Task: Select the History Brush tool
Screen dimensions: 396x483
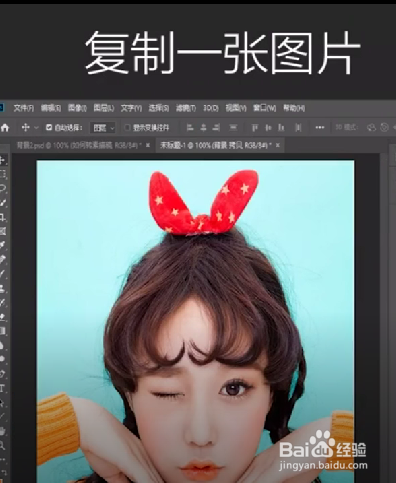Action: point(2,302)
